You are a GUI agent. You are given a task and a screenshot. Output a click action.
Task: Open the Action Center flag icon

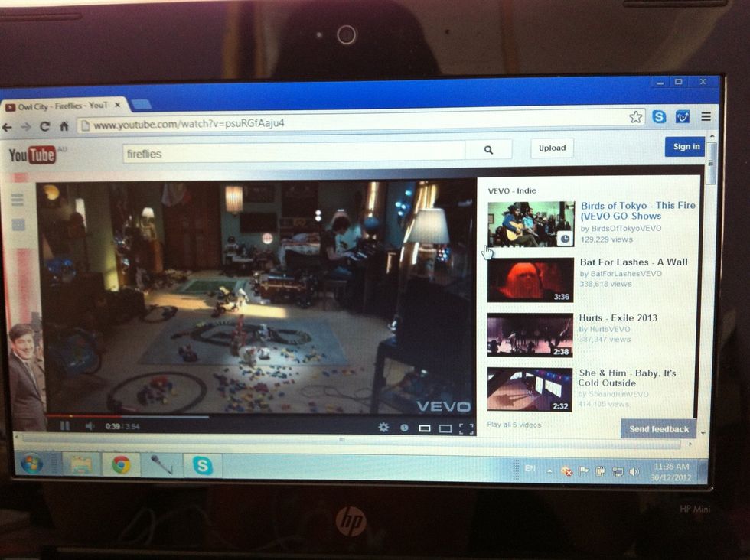584,471
